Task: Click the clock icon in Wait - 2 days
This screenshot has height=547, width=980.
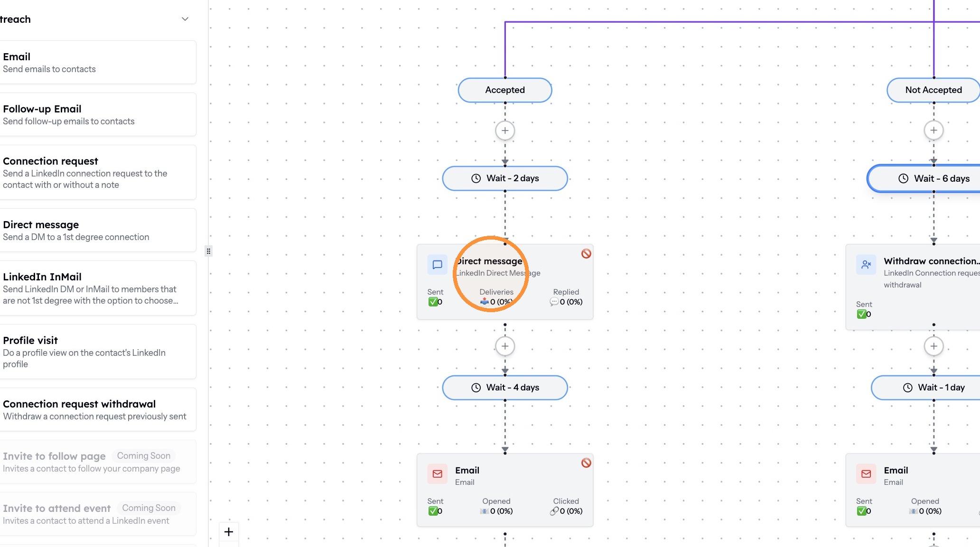Action: click(476, 178)
